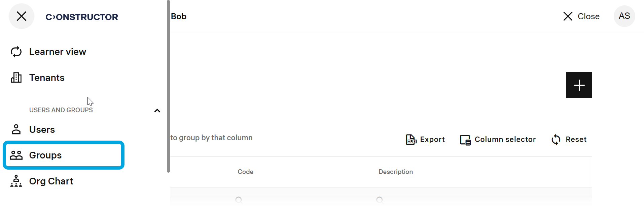The image size is (644, 206).
Task: Close the sidebar navigation menu
Action: click(x=22, y=16)
